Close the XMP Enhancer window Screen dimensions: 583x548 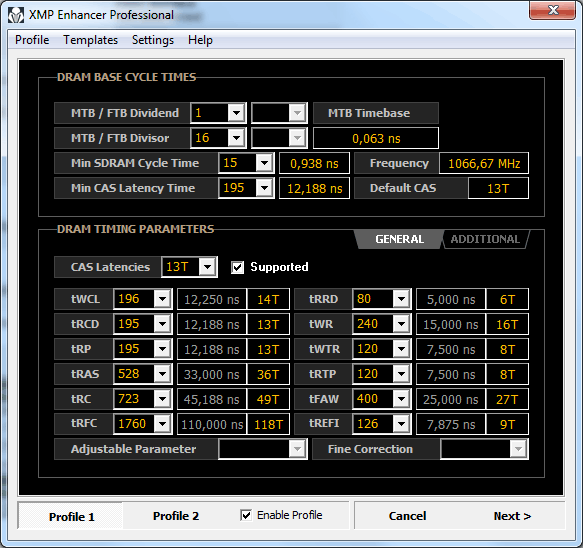(x=553, y=10)
